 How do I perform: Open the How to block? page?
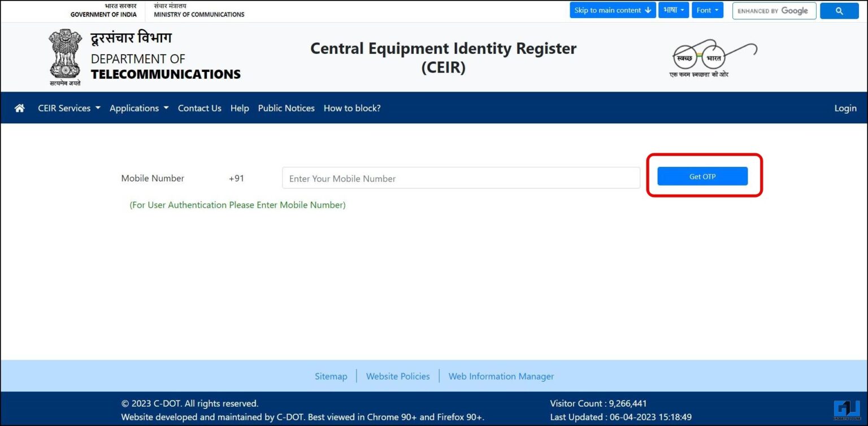coord(351,108)
